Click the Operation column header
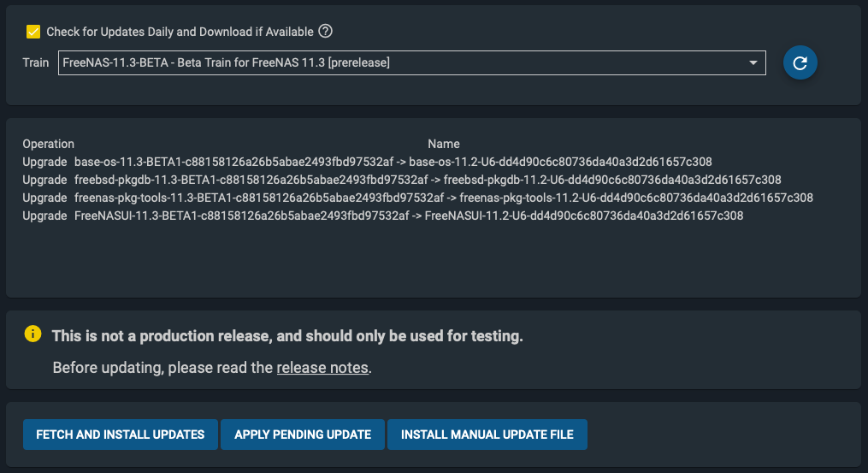Image resolution: width=868 pixels, height=473 pixels. pyautogui.click(x=49, y=144)
